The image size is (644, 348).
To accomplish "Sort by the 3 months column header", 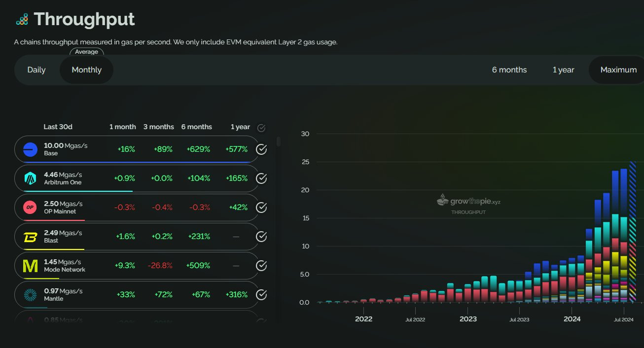I will 158,127.
